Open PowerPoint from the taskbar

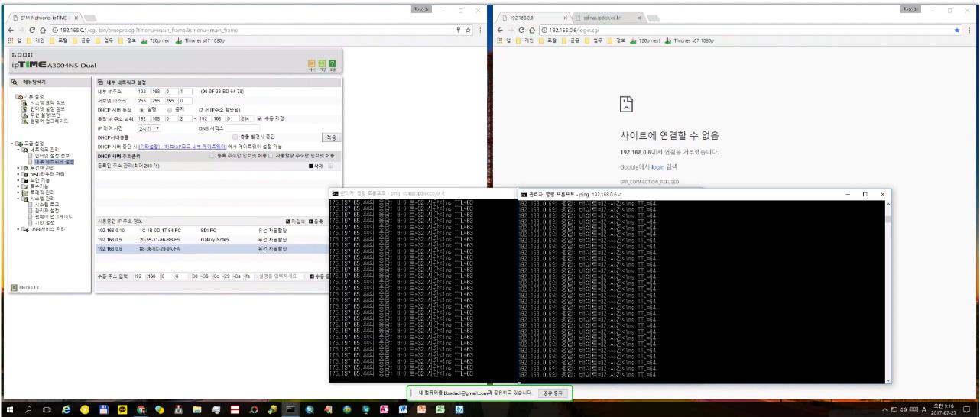[421, 409]
